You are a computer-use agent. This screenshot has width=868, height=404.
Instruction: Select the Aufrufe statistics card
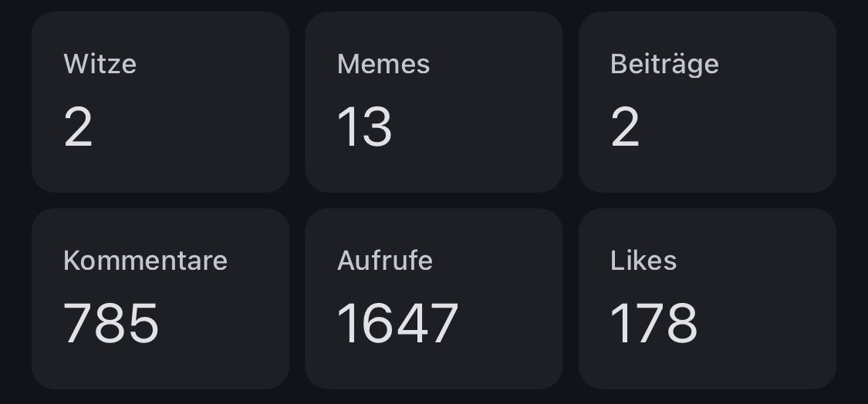433,298
